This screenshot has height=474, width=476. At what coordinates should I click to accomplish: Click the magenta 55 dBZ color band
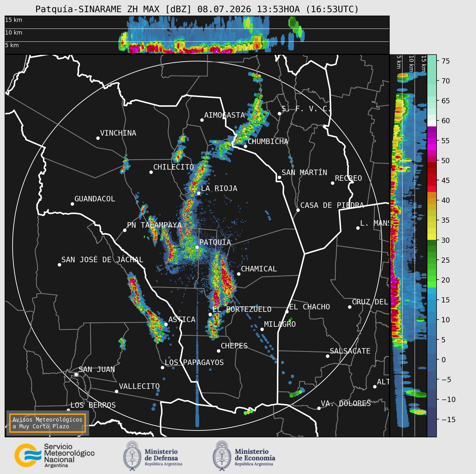point(432,141)
